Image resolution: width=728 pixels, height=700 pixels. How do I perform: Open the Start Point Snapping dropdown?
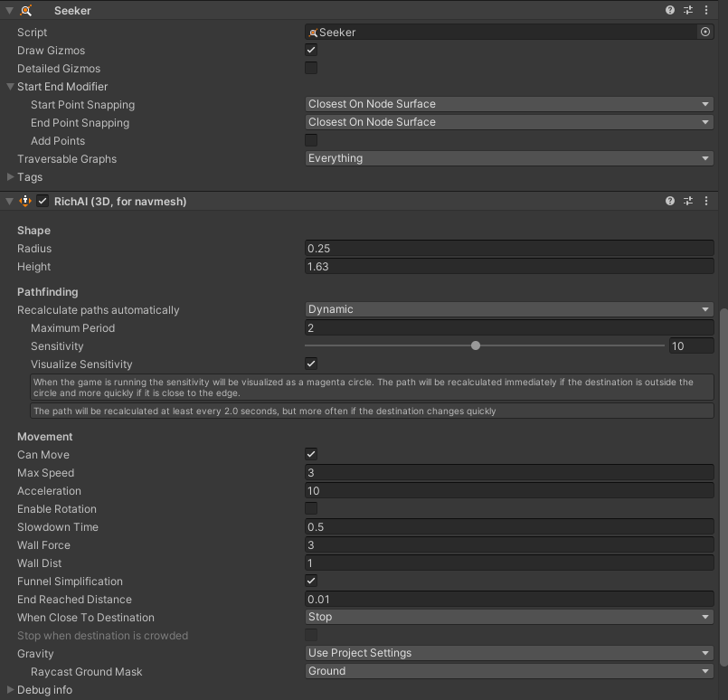pyautogui.click(x=509, y=104)
